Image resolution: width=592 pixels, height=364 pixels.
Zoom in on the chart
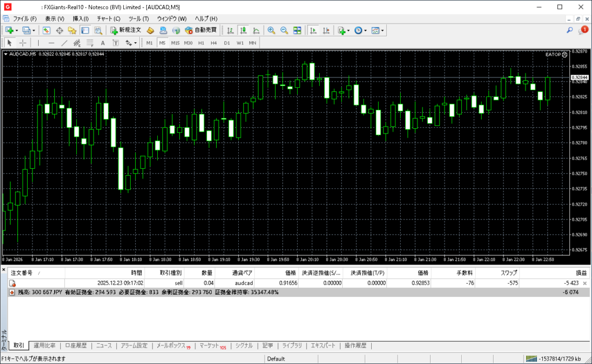click(x=271, y=30)
